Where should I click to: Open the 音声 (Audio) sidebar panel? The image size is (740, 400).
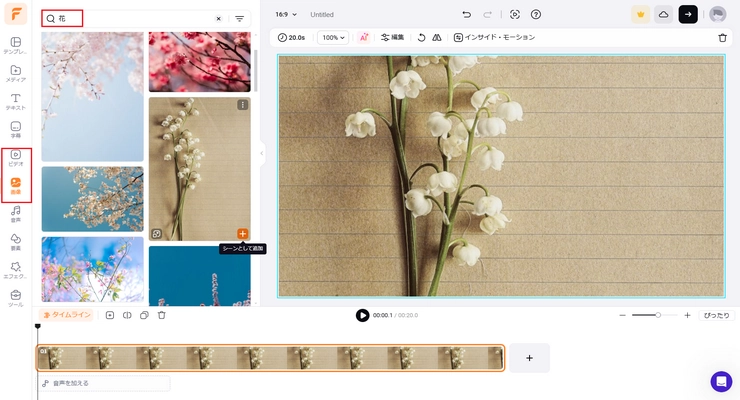pos(15,213)
